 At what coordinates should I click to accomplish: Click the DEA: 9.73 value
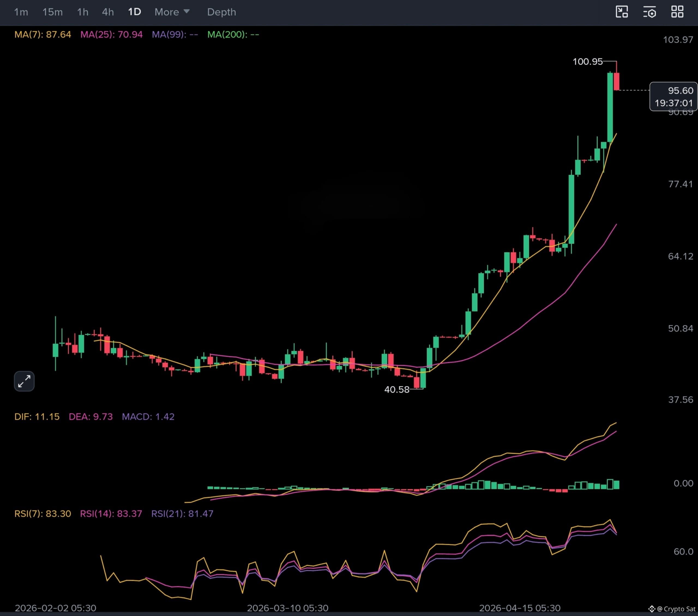[91, 416]
